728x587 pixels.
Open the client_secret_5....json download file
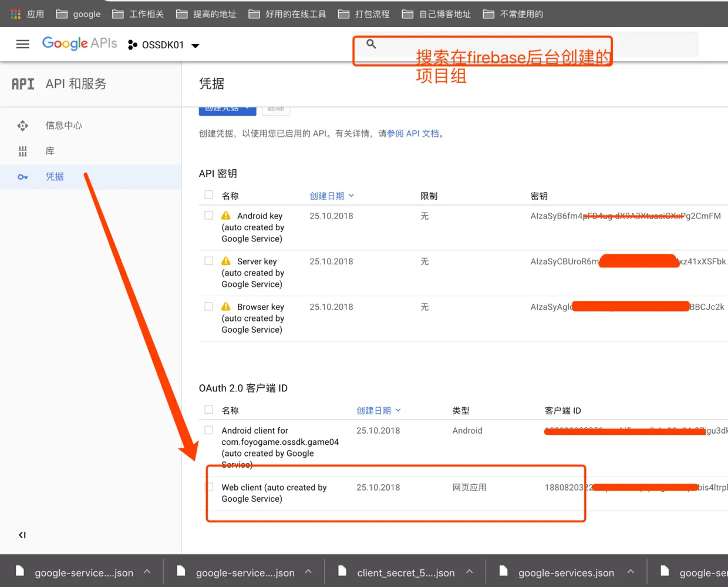coord(397,572)
